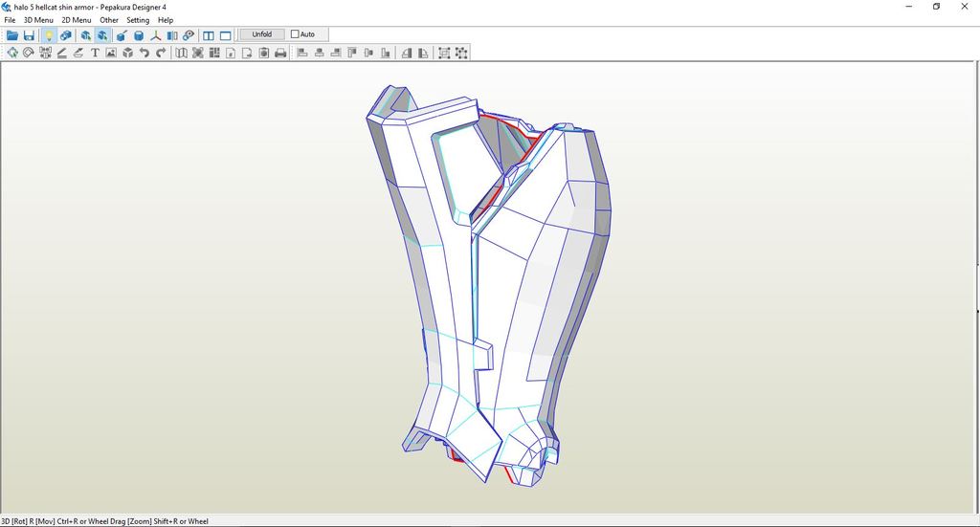
Task: Click the crossed parts icon after map icon
Action: pyautogui.click(x=197, y=53)
